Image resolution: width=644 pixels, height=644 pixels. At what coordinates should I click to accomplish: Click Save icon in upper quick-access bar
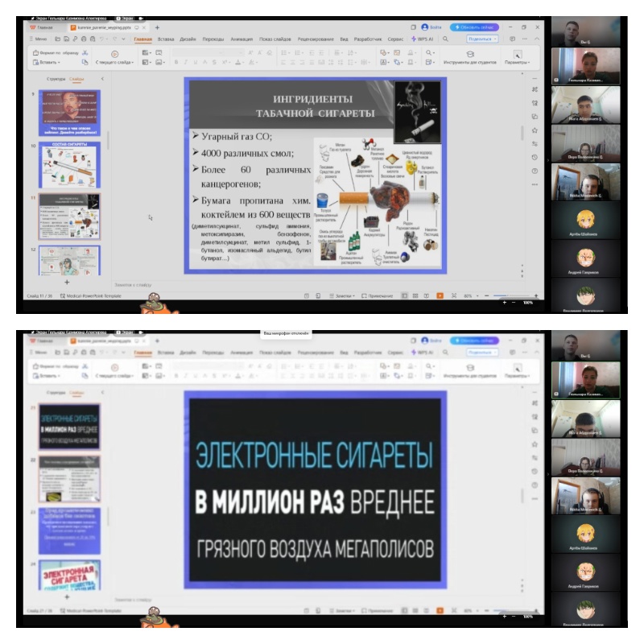pos(67,39)
